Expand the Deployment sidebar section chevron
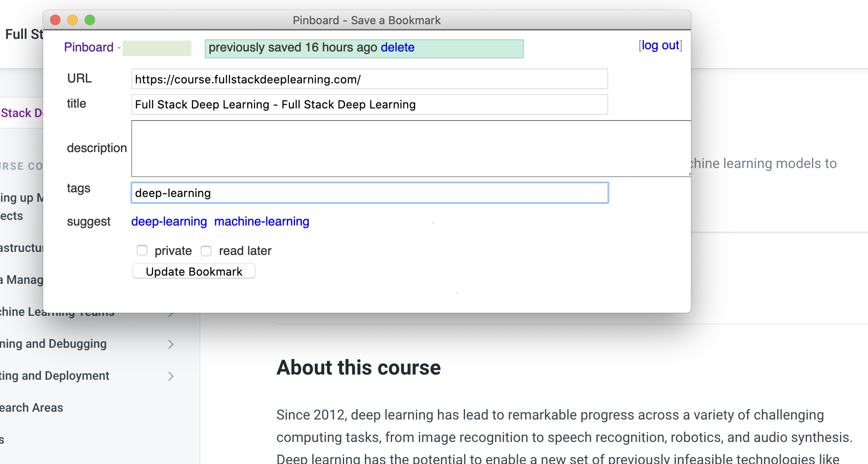 pyautogui.click(x=171, y=376)
